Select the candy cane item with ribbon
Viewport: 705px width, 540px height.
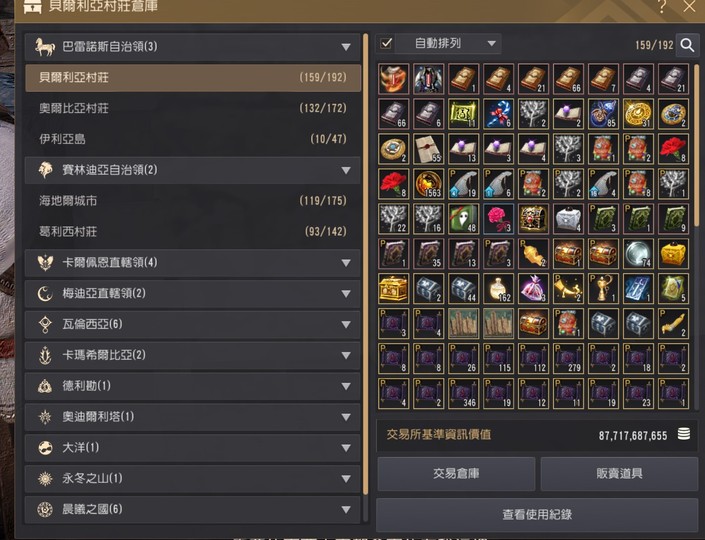click(498, 114)
